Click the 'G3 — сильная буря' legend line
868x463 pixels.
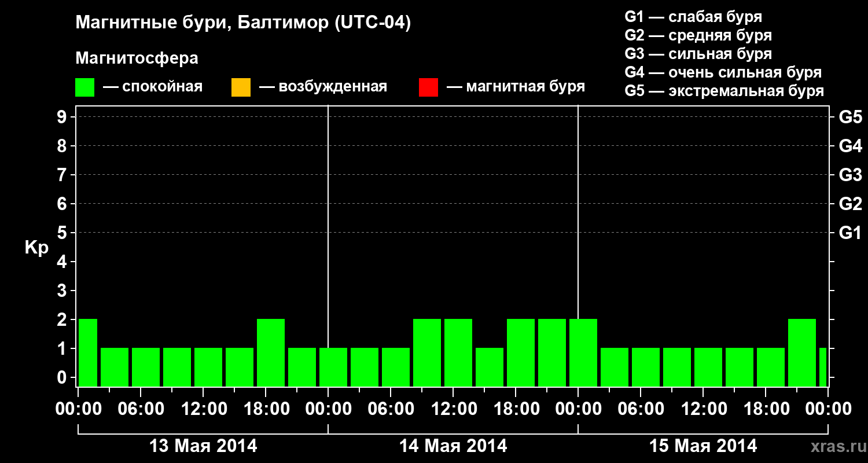(x=698, y=54)
